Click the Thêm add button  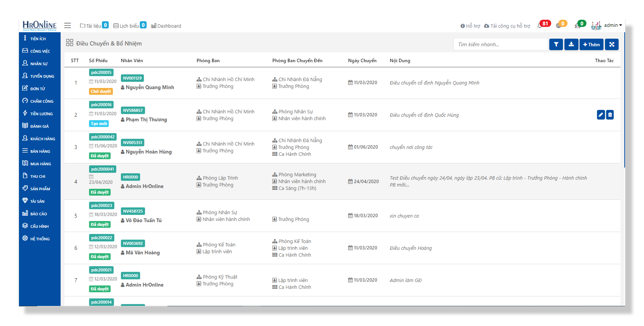pyautogui.click(x=591, y=44)
